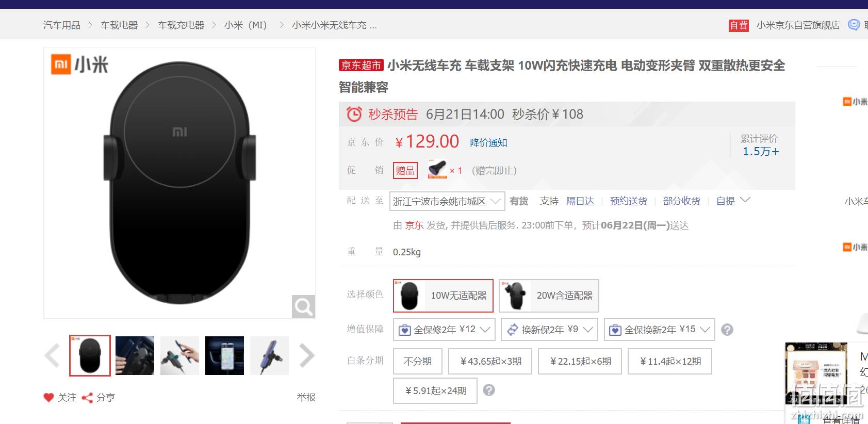Show next thumbnails with right arrow
Viewport: 868px width, 424px height.
coord(307,355)
